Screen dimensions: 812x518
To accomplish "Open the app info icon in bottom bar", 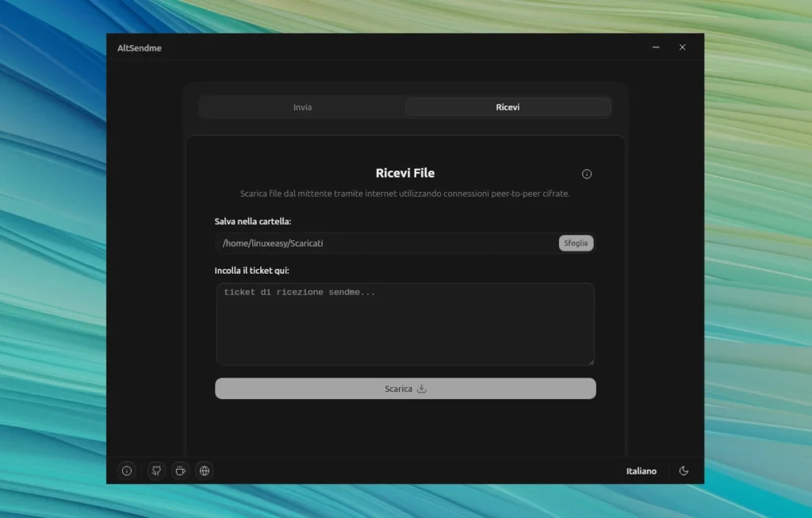I will pos(127,471).
